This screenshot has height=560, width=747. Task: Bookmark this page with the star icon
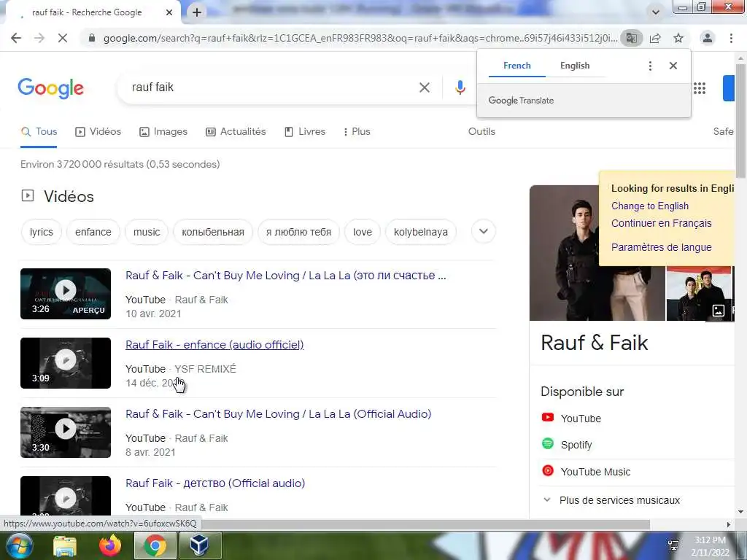[678, 38]
